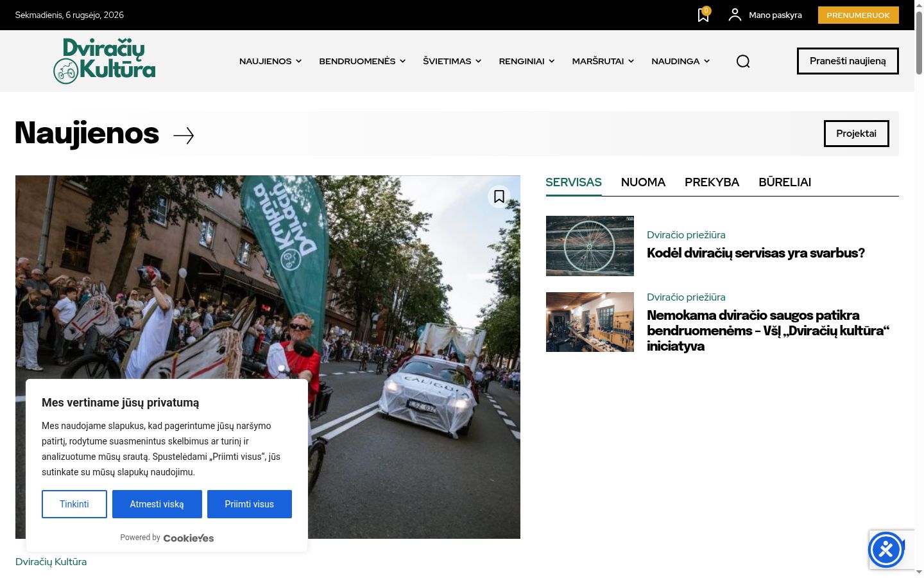Open the accessibility widget button
924x578 pixels.
point(886,550)
